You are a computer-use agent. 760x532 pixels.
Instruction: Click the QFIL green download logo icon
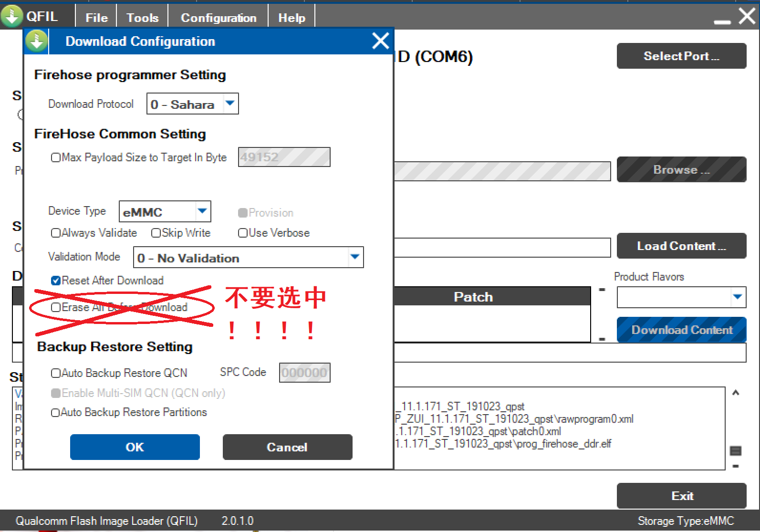[12, 16]
